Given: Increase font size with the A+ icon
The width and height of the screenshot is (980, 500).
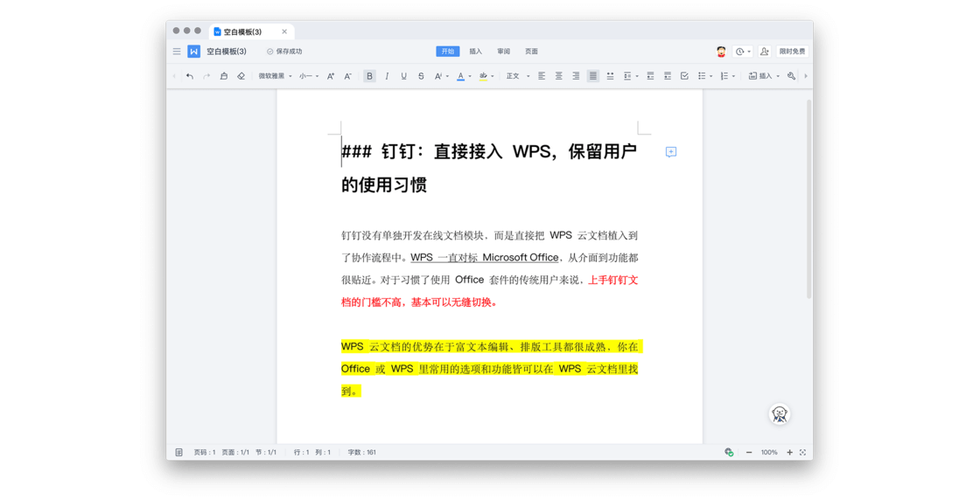Looking at the screenshot, I should tap(331, 76).
